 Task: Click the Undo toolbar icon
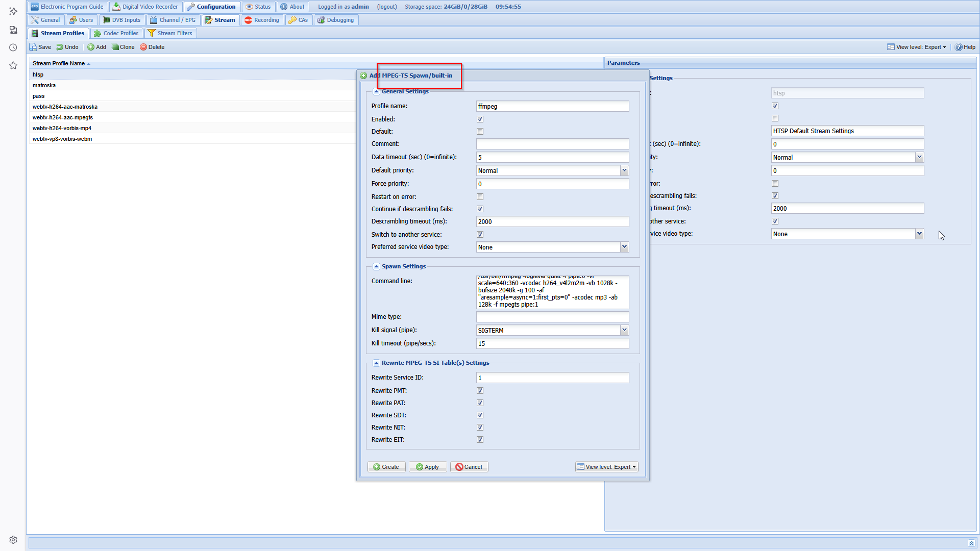[x=60, y=47]
